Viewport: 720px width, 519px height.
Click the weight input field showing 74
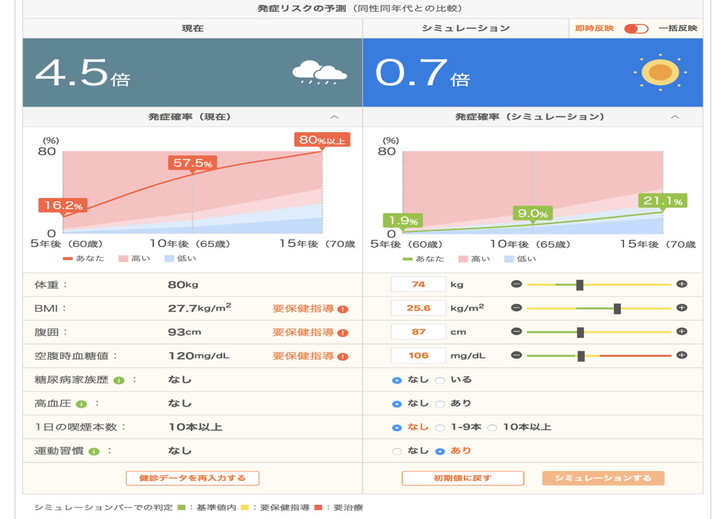418,285
